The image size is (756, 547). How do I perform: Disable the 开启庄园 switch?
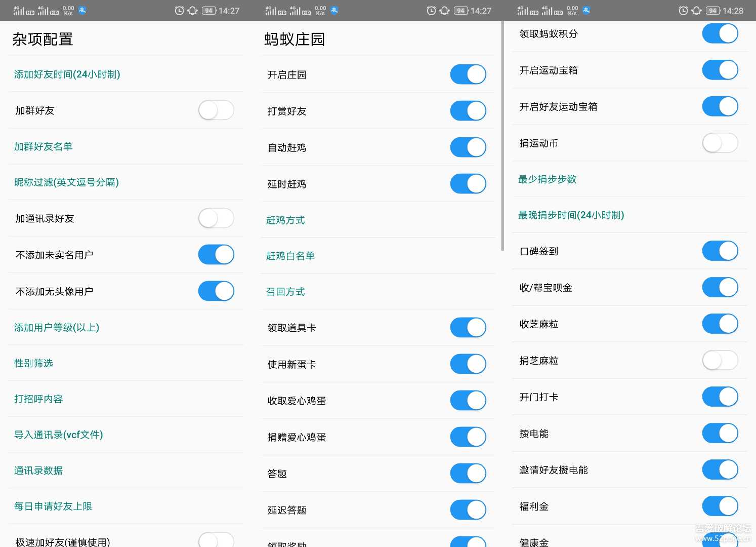(x=468, y=74)
